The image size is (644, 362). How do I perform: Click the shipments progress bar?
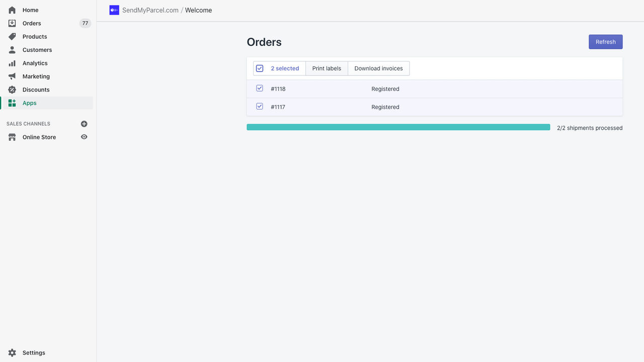coord(398,127)
